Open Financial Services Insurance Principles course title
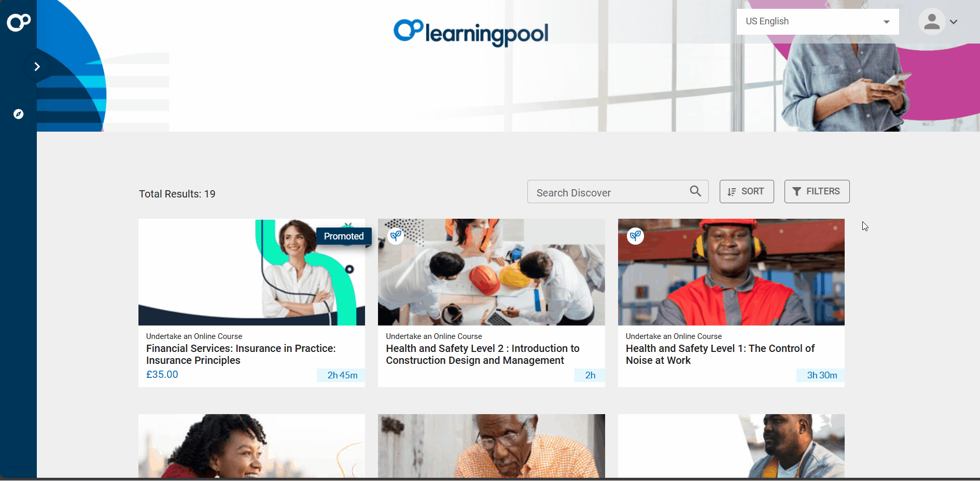980x481 pixels. (x=241, y=355)
